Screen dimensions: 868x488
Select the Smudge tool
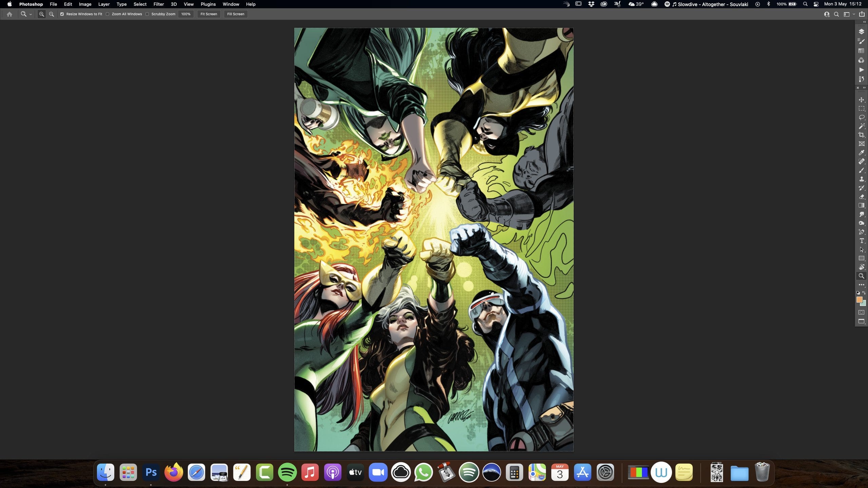click(861, 214)
